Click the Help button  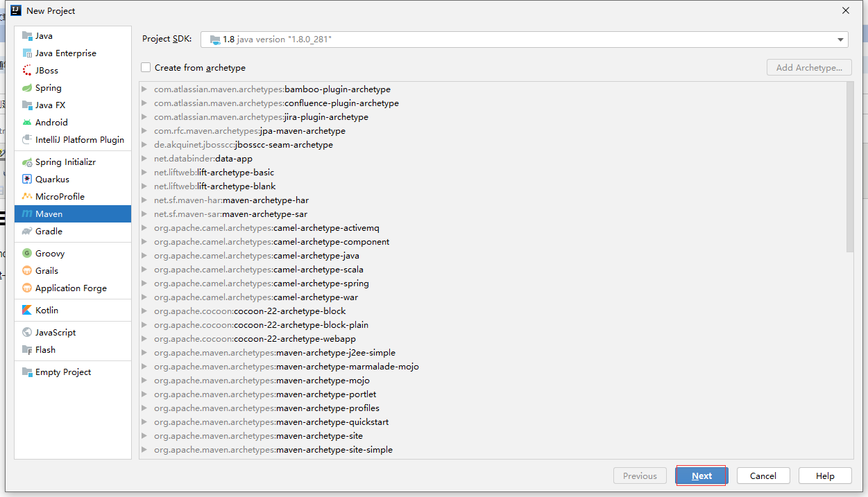[825, 476]
